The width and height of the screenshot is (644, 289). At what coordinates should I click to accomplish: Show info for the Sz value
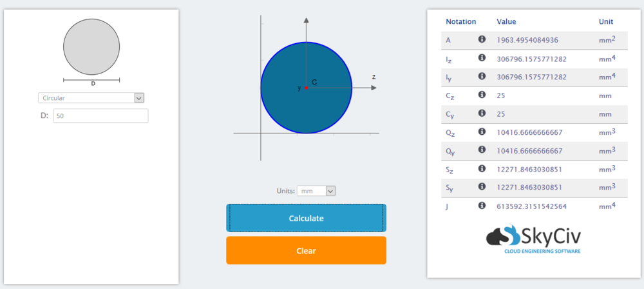[x=482, y=168]
